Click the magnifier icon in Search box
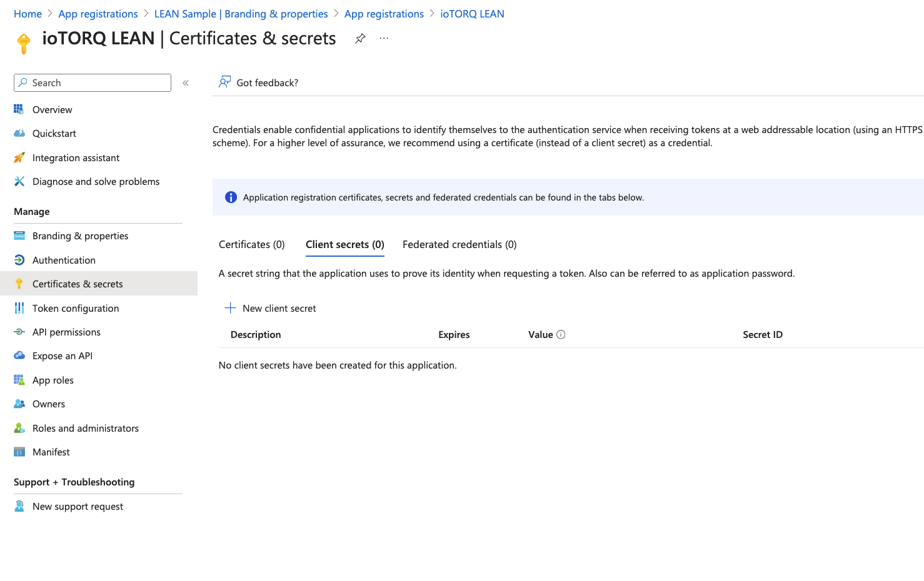The image size is (924, 581). click(x=23, y=82)
